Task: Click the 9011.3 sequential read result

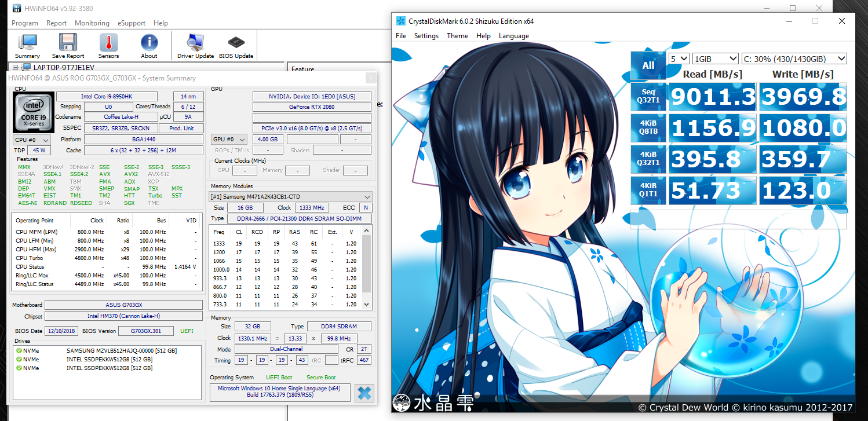Action: click(x=712, y=97)
